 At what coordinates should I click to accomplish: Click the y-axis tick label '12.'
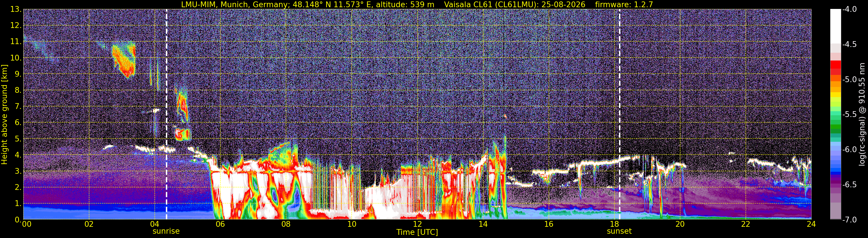coord(16,26)
